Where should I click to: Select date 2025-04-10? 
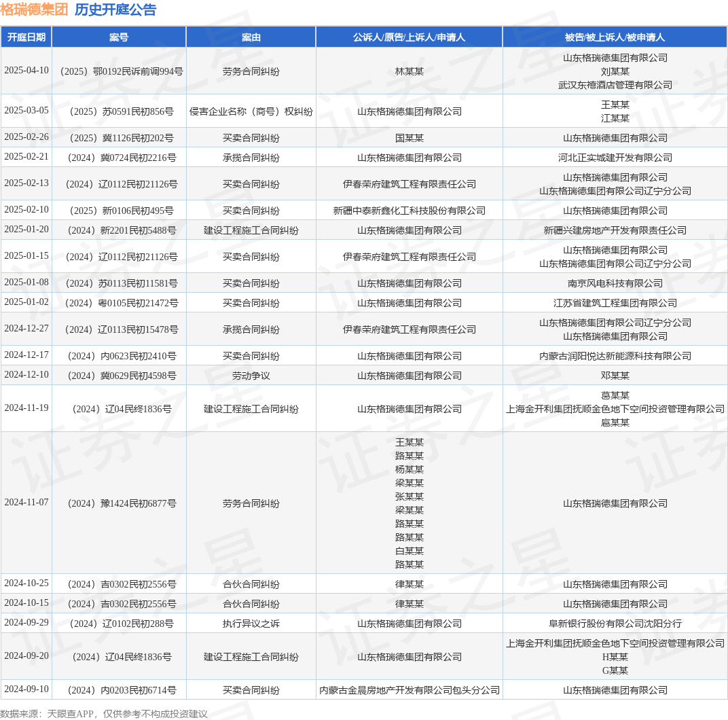tap(26, 70)
